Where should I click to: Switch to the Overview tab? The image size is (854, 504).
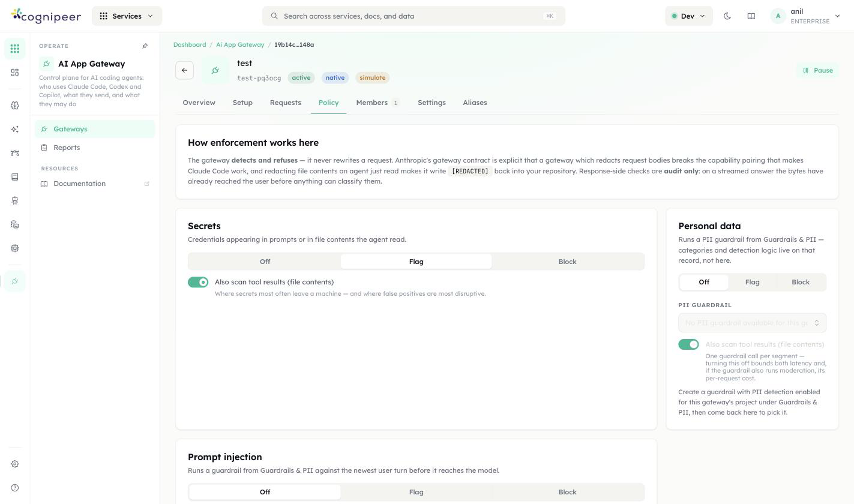pyautogui.click(x=199, y=103)
